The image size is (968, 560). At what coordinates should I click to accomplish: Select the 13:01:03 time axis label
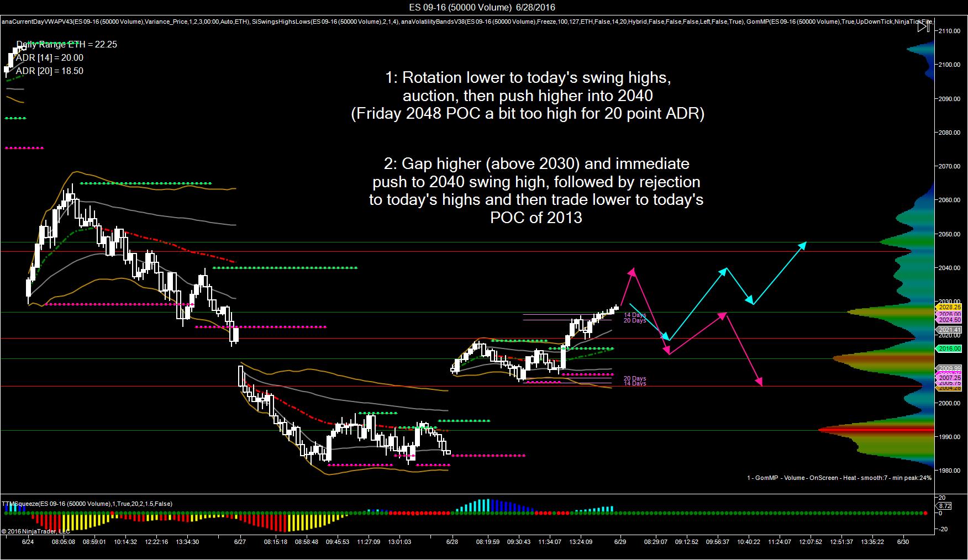coord(399,542)
